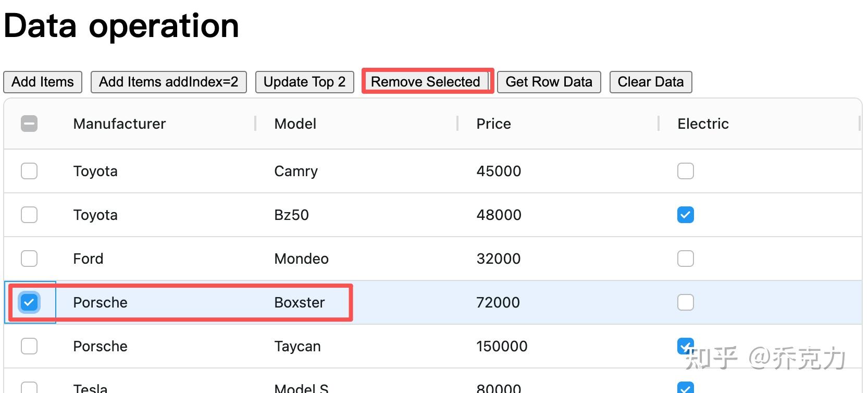Click the Camry model cell
The image size is (868, 393).
296,171
